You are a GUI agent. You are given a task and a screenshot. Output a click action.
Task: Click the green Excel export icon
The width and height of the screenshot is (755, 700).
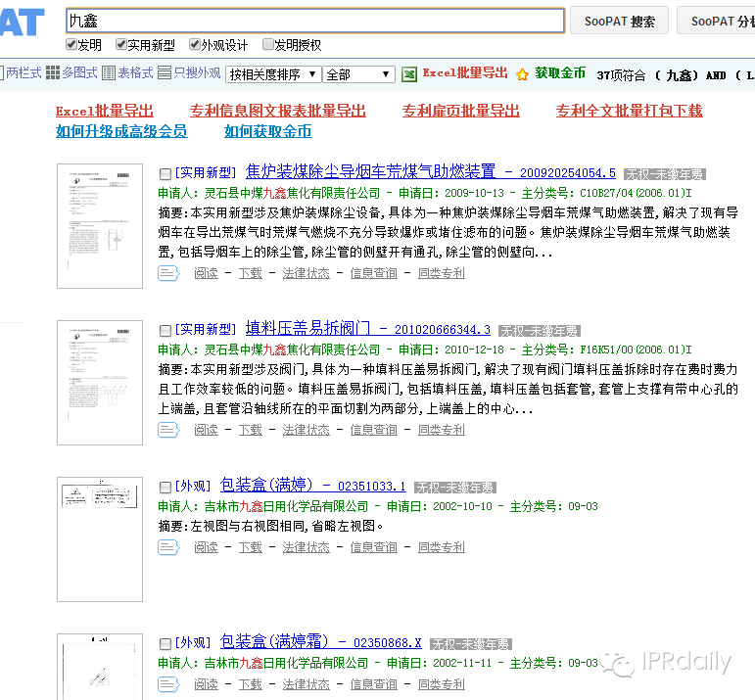tap(409, 74)
